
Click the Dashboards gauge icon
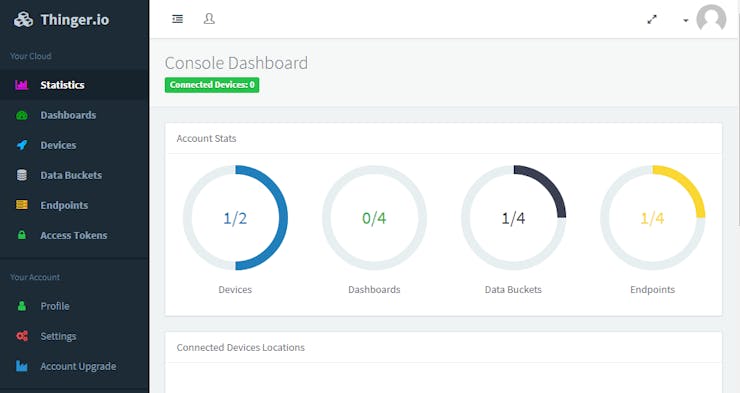(x=22, y=115)
